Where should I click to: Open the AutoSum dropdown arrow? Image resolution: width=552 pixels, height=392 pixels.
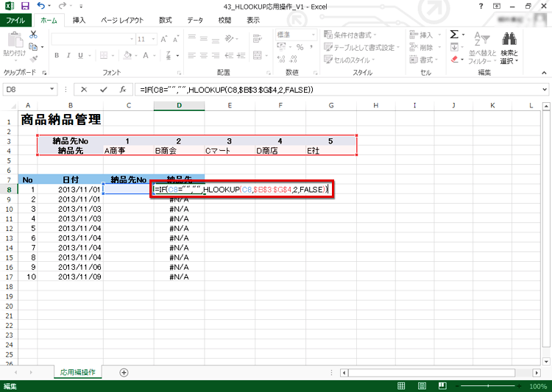coord(463,35)
